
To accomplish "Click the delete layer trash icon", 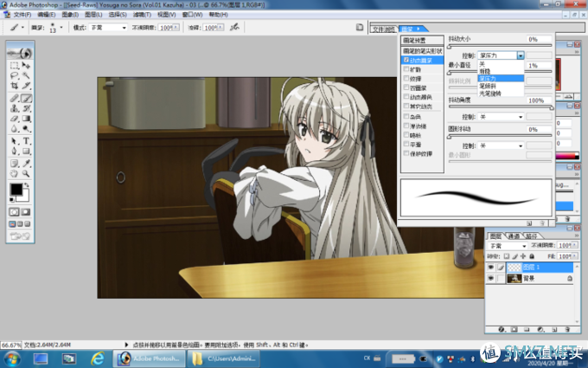I will tap(567, 329).
